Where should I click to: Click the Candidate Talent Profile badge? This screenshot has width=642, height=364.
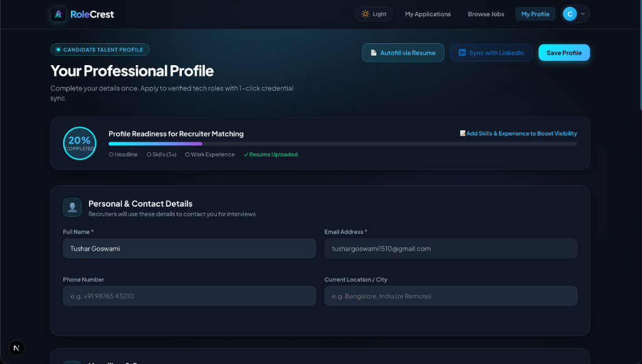(x=100, y=49)
